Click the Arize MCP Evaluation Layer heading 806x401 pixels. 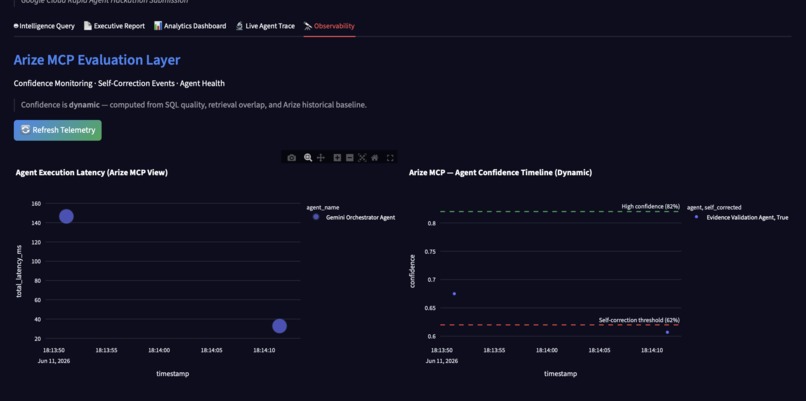click(97, 60)
